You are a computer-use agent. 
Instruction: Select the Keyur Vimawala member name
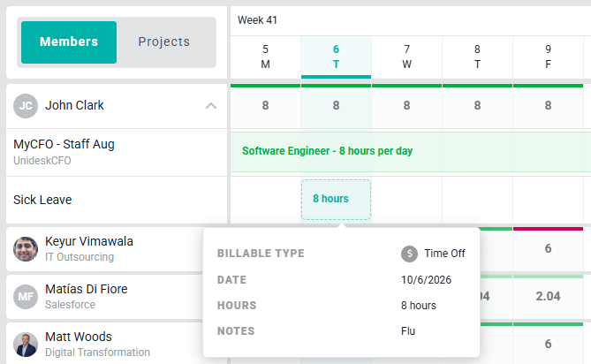(89, 241)
